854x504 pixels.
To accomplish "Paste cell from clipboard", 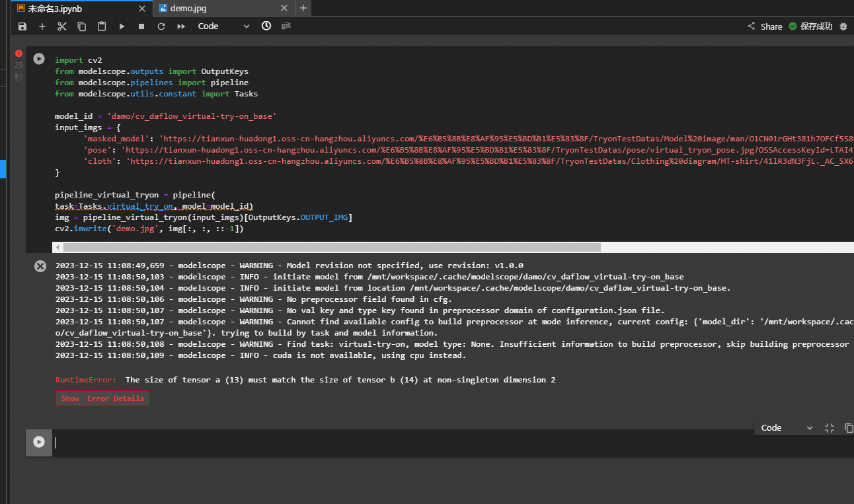I will pyautogui.click(x=102, y=26).
